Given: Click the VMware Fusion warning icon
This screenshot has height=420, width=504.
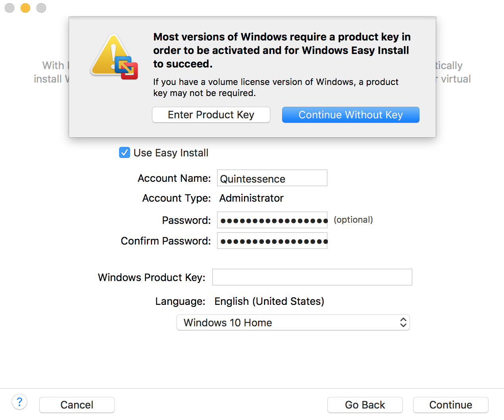Looking at the screenshot, I should pyautogui.click(x=114, y=56).
